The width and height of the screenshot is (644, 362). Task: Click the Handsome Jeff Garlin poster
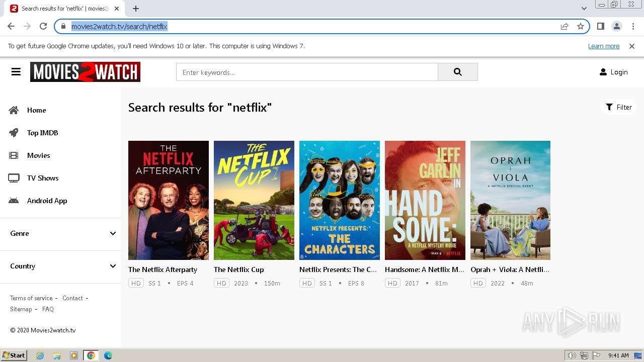pos(425,200)
